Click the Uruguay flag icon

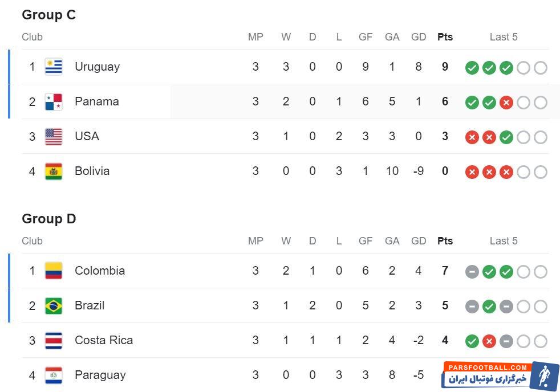pyautogui.click(x=54, y=67)
